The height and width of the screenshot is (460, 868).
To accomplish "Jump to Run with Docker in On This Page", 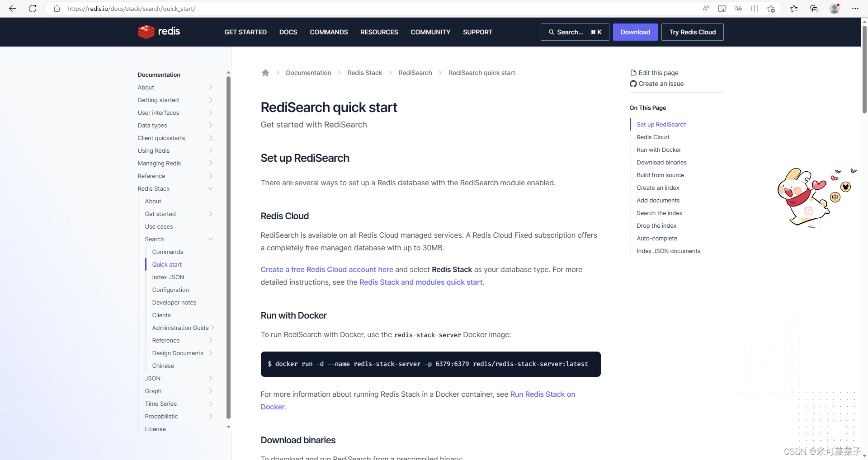I will tap(659, 150).
